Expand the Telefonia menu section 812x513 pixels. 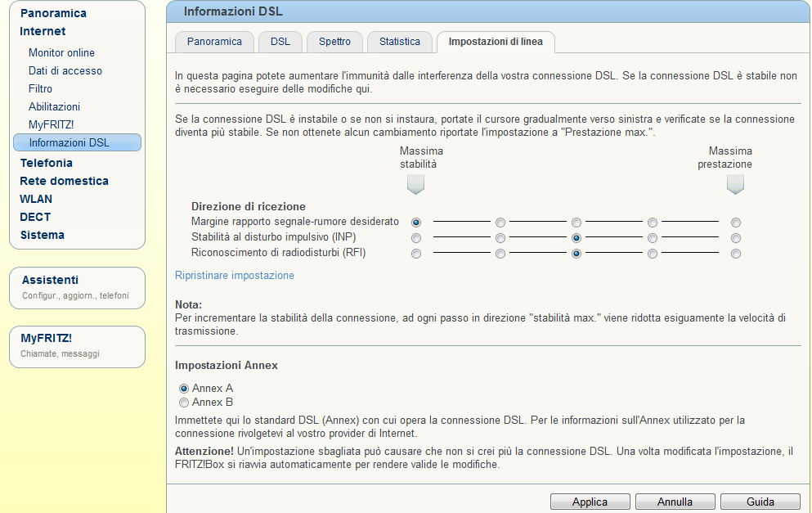[x=46, y=163]
